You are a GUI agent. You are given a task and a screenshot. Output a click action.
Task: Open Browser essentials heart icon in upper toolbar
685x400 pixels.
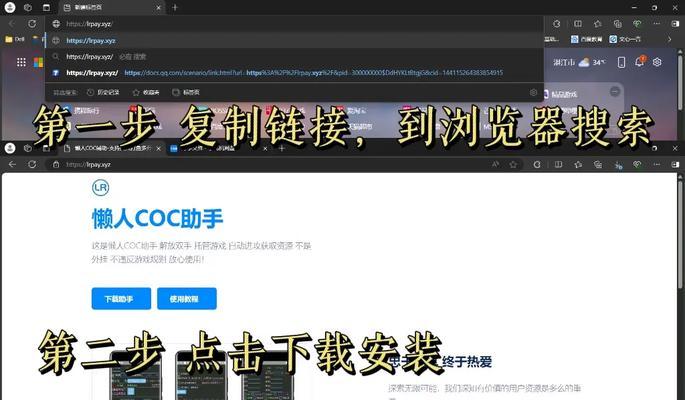click(637, 24)
